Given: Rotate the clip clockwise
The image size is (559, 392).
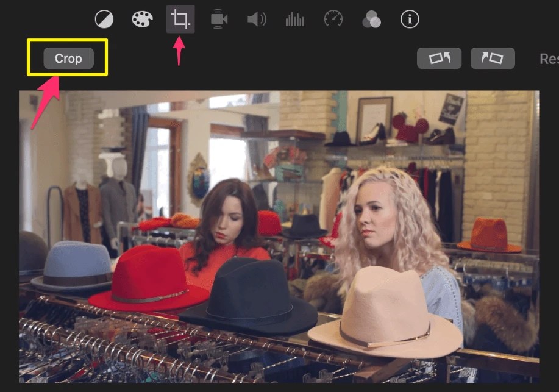Looking at the screenshot, I should click(x=492, y=58).
